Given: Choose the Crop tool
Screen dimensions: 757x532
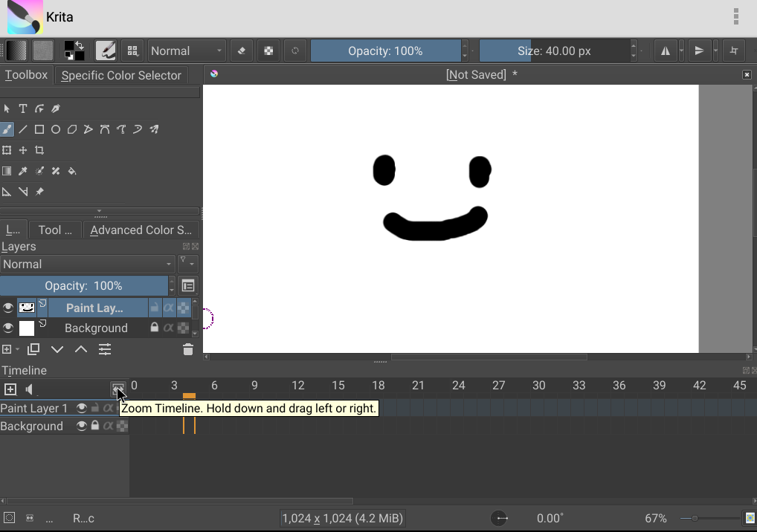Looking at the screenshot, I should [x=39, y=150].
